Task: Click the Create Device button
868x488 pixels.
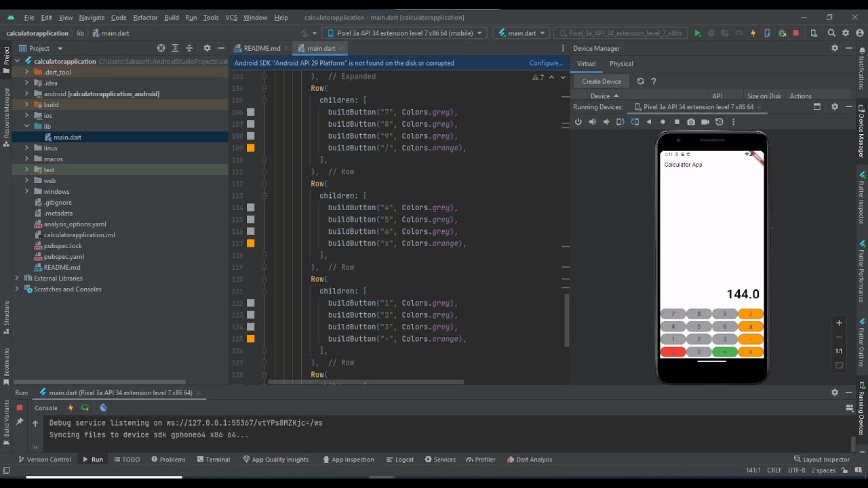Action: (601, 81)
